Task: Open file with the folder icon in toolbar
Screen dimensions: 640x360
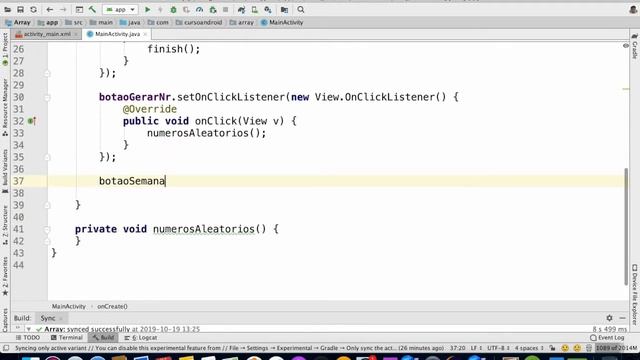Action: [x=7, y=9]
